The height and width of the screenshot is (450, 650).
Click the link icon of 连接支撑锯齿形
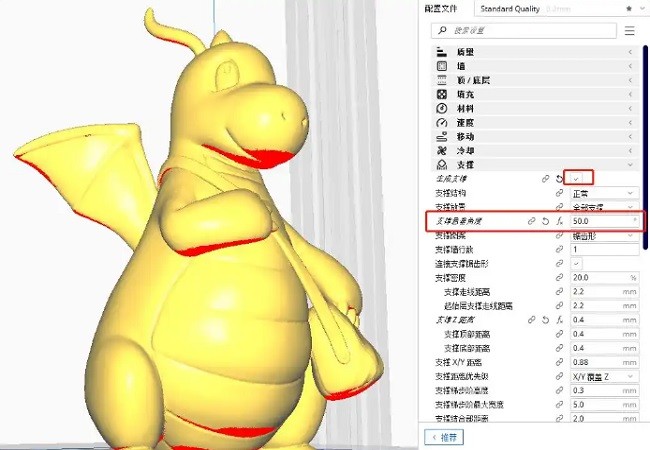(x=559, y=264)
